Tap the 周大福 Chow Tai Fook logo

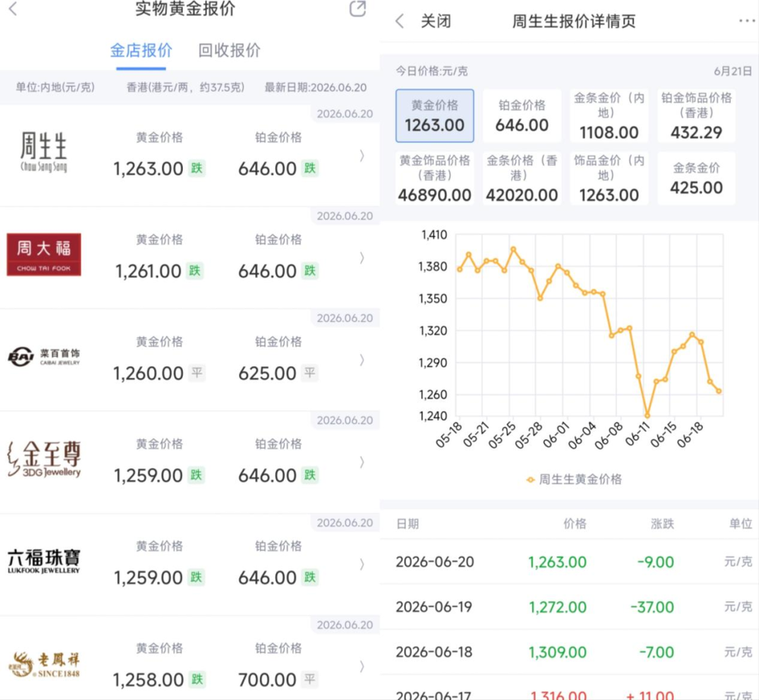click(43, 254)
